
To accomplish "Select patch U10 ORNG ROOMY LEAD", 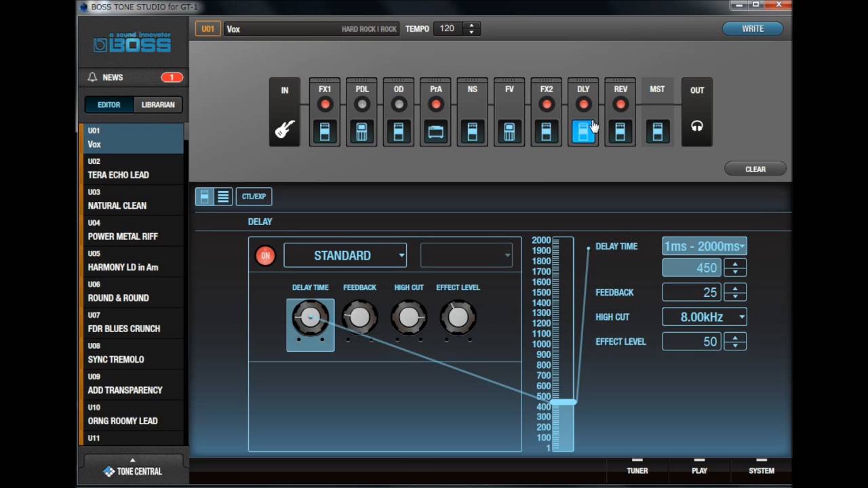I will tap(133, 415).
